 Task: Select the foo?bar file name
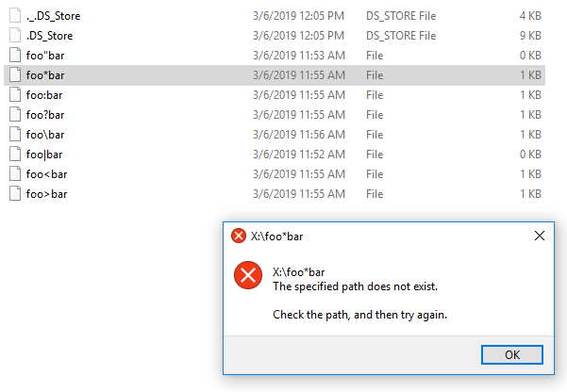45,115
